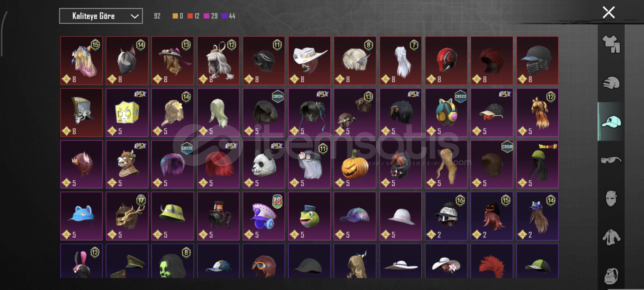644x290 pixels.
Task: Close the inventory with the X icon
Action: click(609, 12)
